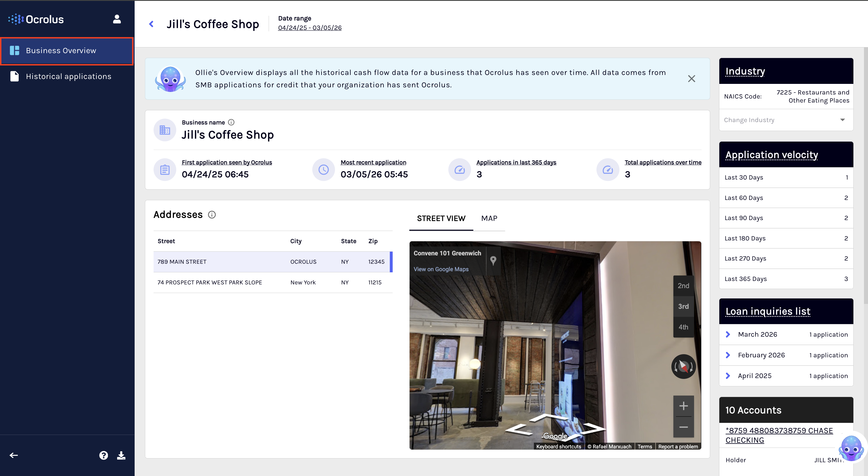Click the back chevron beside Jill's Coffee Shop
Screen dimensions: 868x476
(151, 24)
